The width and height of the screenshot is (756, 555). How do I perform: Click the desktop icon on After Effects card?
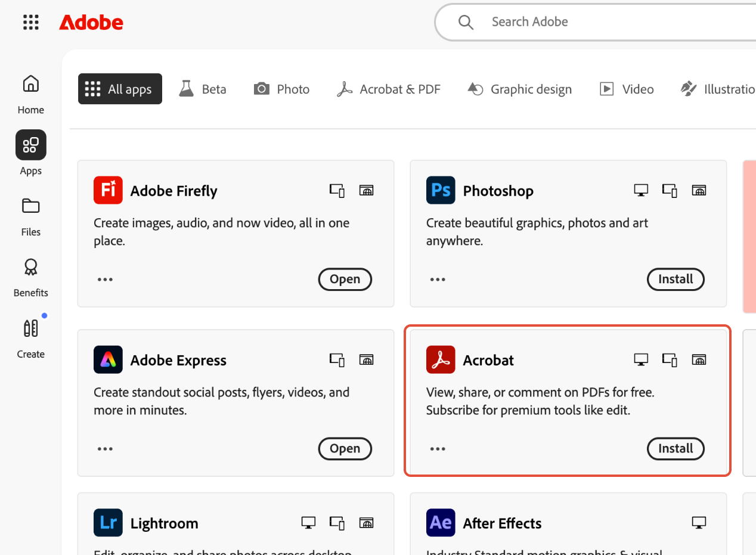[x=699, y=523]
